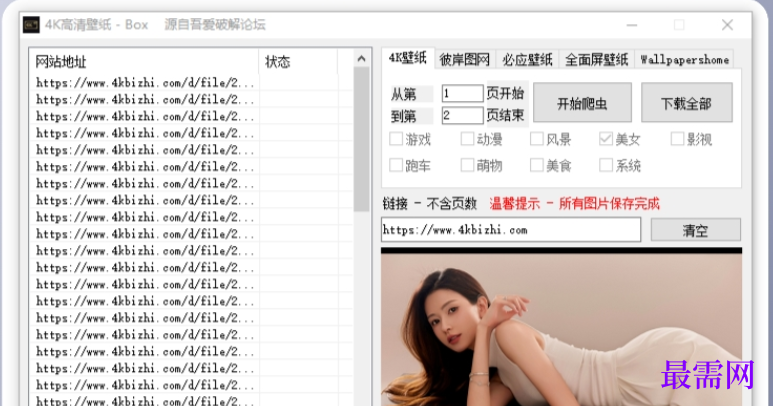Click the 网站地址 column header
This screenshot has width=773, height=406.
pos(144,62)
